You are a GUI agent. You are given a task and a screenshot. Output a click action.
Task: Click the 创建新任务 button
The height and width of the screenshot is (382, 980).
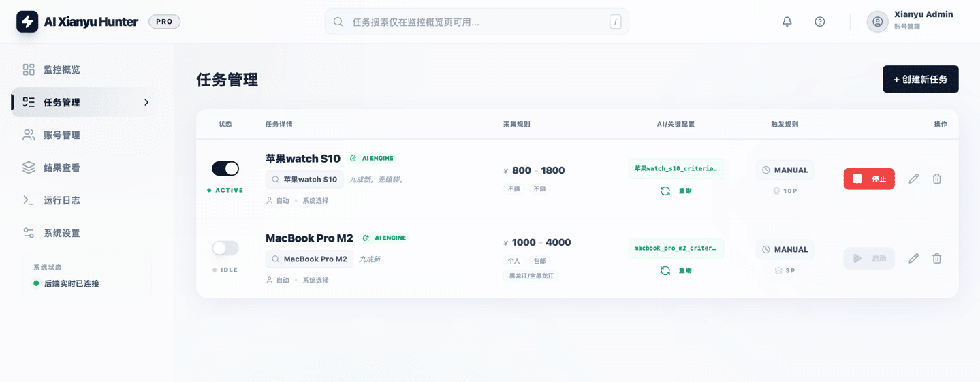coord(921,79)
